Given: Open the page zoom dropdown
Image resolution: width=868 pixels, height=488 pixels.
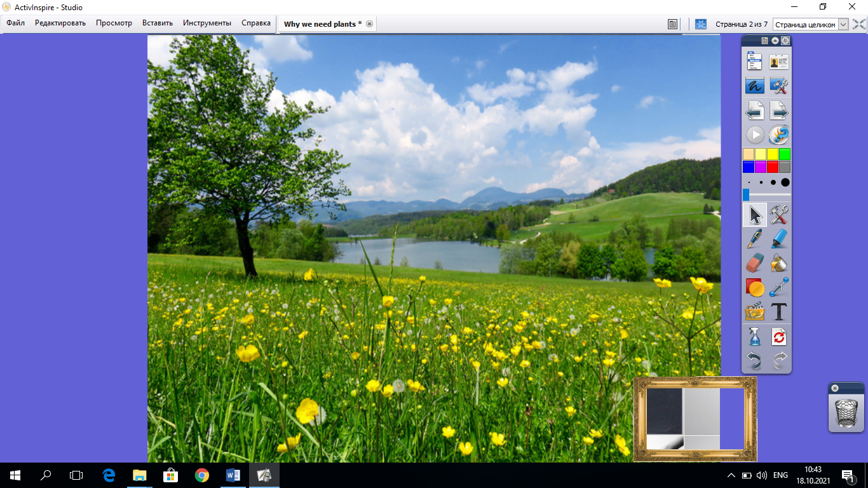Looking at the screenshot, I should (843, 24).
